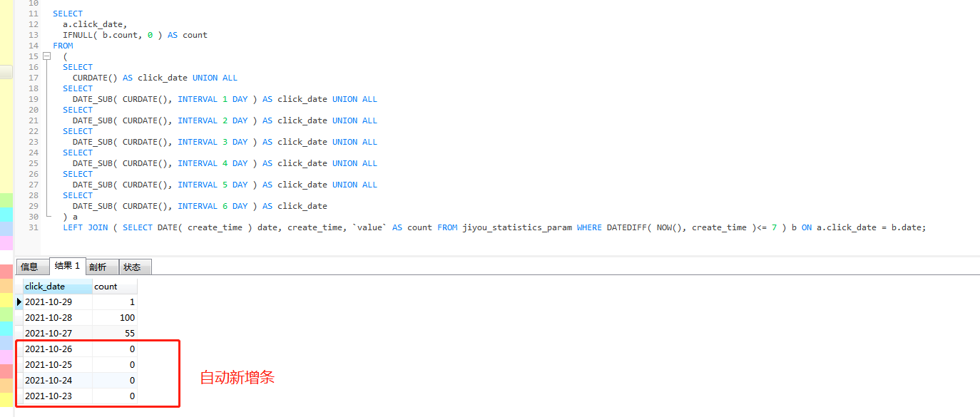The image size is (980, 417).
Task: Click the FROM keyword on line 14
Action: (x=63, y=46)
